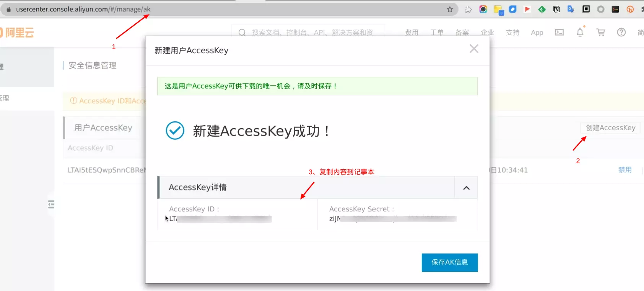Click the Notion browser extension icon

(556, 9)
